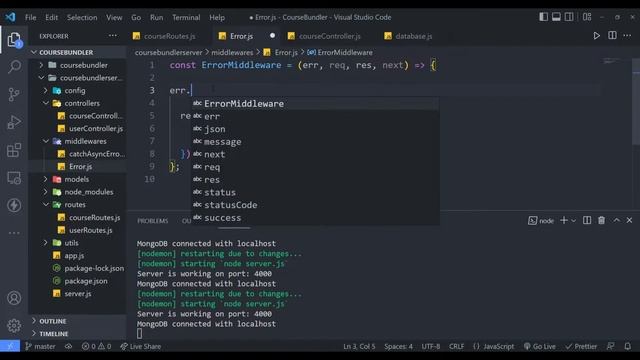This screenshot has height=360, width=640.
Task: Open server.js in the explorer
Action: point(78,293)
